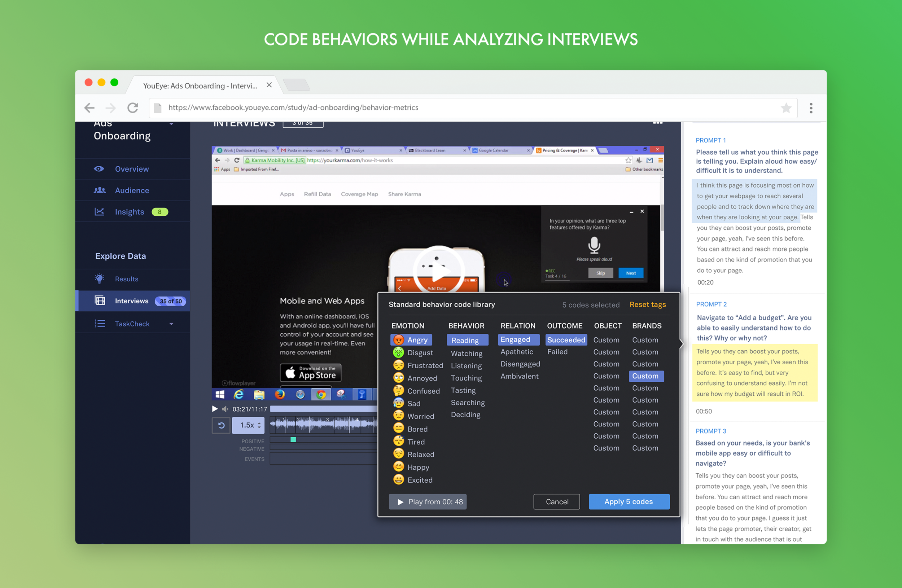This screenshot has height=588, width=902.
Task: Click the Audience people icon
Action: (x=100, y=190)
